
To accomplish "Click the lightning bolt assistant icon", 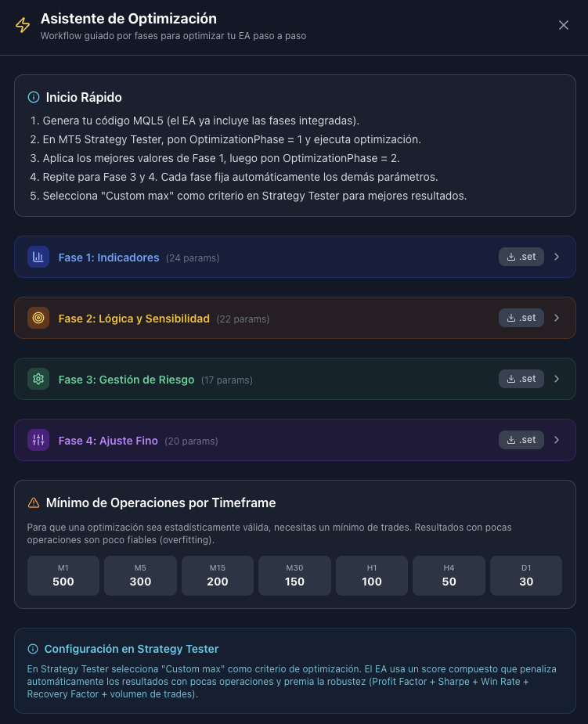I will pos(23,26).
